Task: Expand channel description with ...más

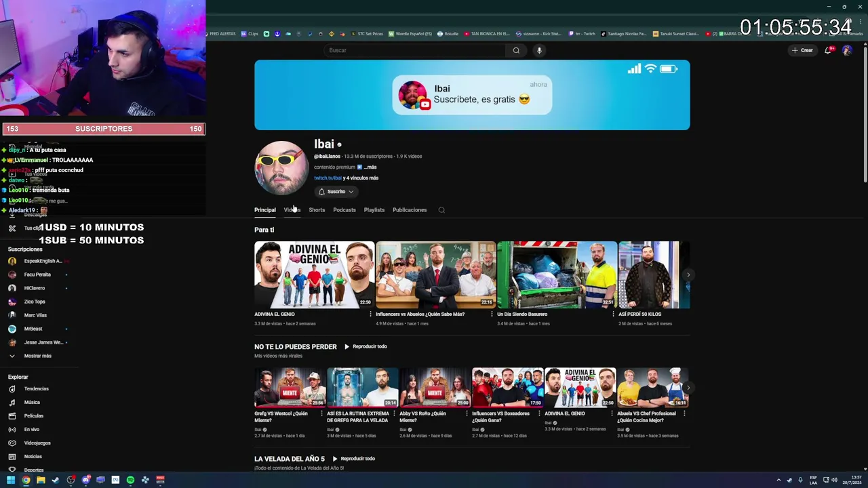Action: (x=370, y=167)
